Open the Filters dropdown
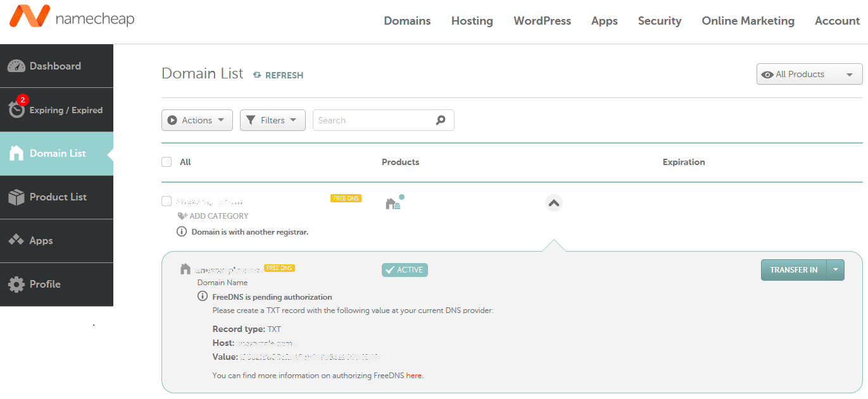Screen dimensions: 868x399 [272, 120]
